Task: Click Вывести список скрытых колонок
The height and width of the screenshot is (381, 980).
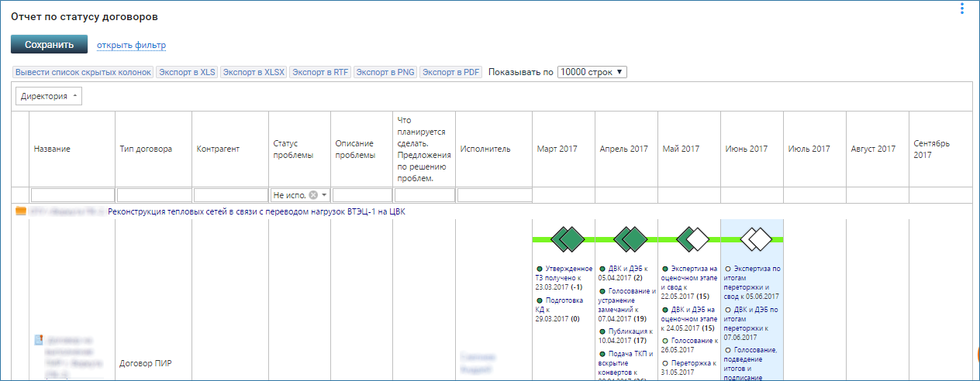Action: (x=83, y=72)
